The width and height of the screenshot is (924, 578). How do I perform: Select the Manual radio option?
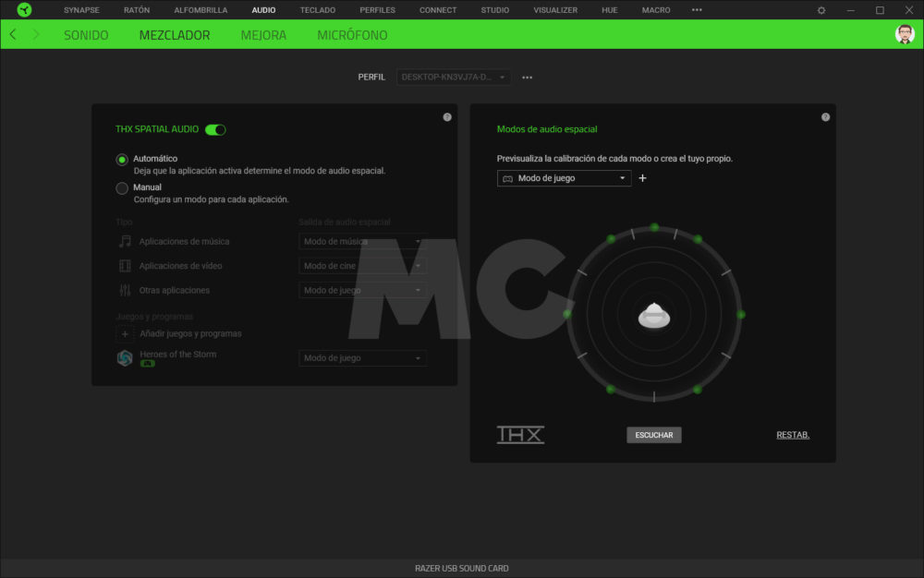click(x=122, y=188)
